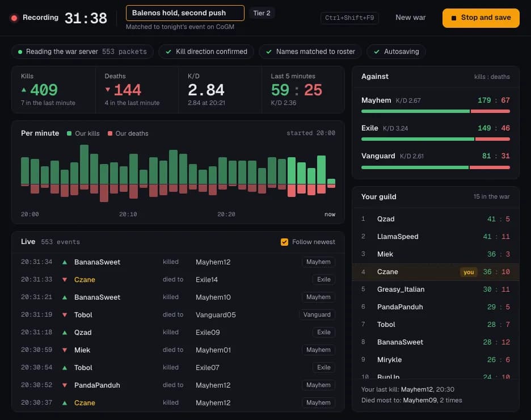
Task: Click kill arrow icon on 20:31:18 Qzad row
Action: point(65,333)
